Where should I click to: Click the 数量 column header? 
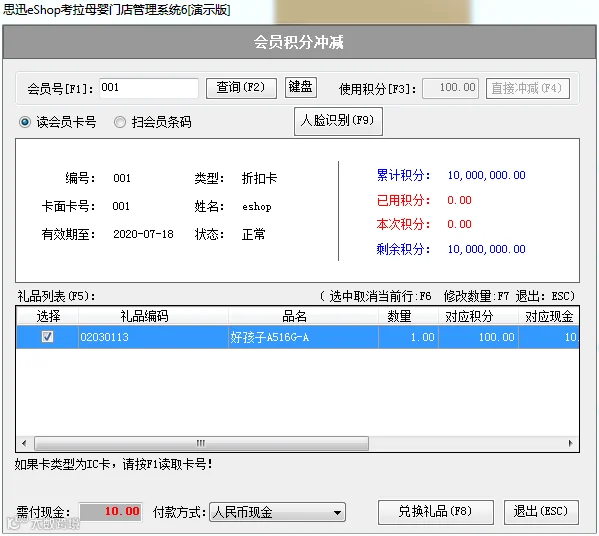pyautogui.click(x=408, y=316)
